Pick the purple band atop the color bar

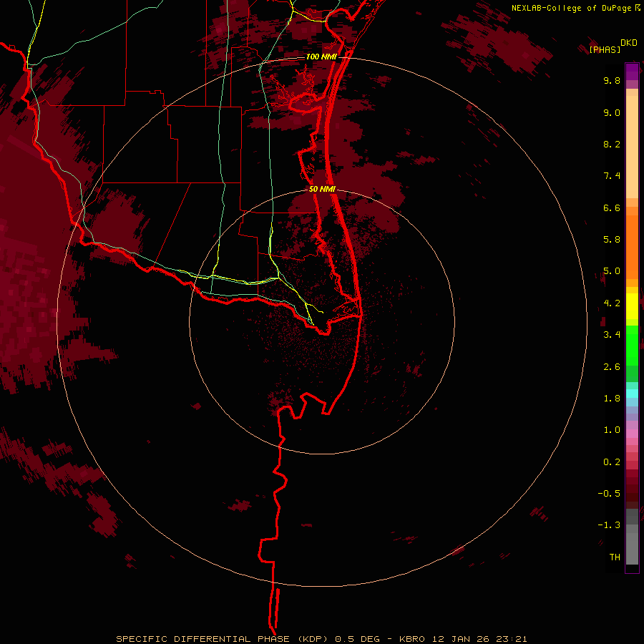(x=632, y=72)
